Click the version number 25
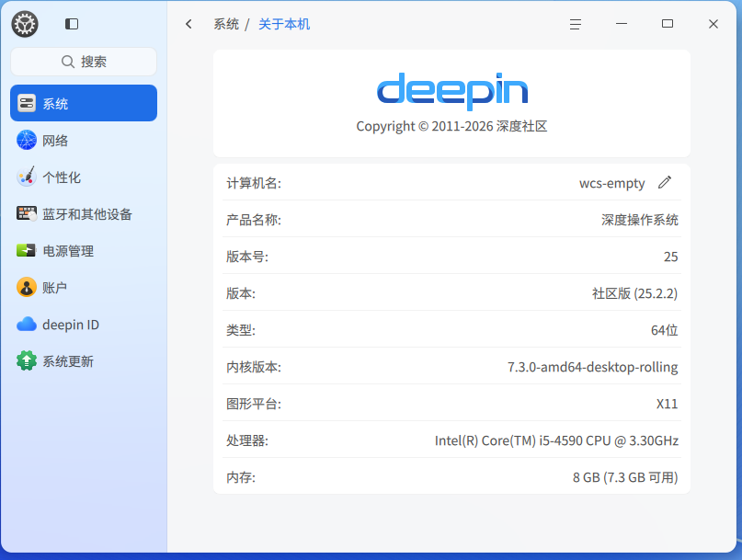This screenshot has width=742, height=560. [670, 257]
